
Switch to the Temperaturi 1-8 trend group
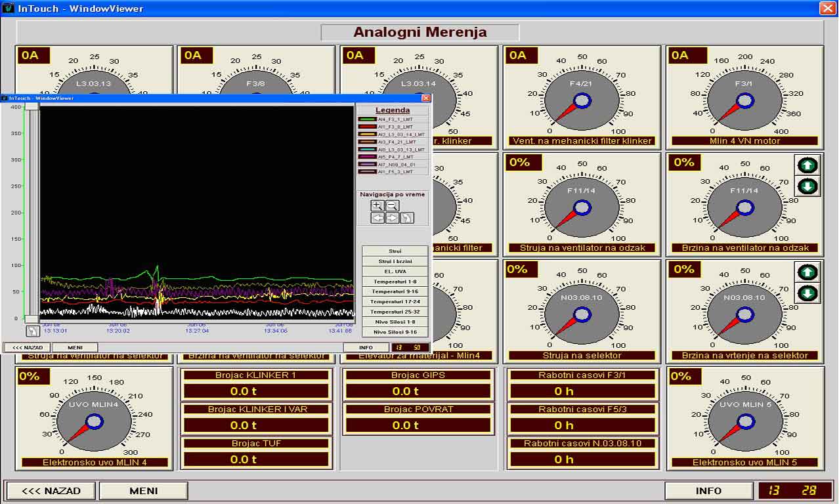click(395, 282)
